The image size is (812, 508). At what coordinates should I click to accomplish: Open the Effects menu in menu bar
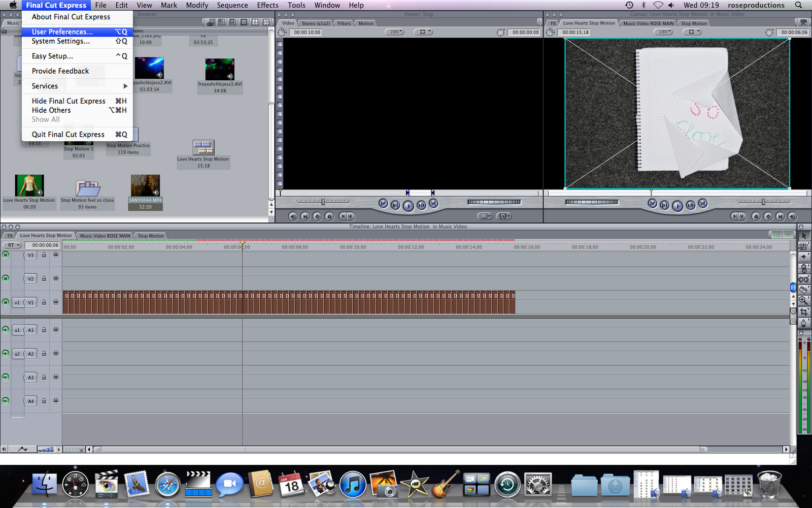(x=267, y=5)
